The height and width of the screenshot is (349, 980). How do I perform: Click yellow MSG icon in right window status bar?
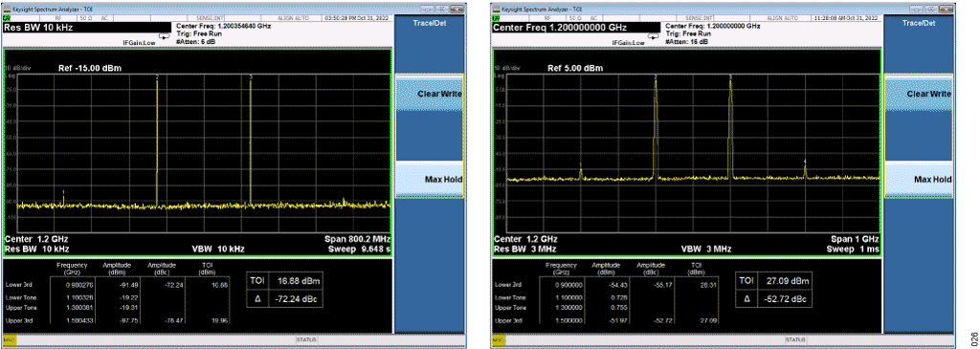(x=498, y=339)
